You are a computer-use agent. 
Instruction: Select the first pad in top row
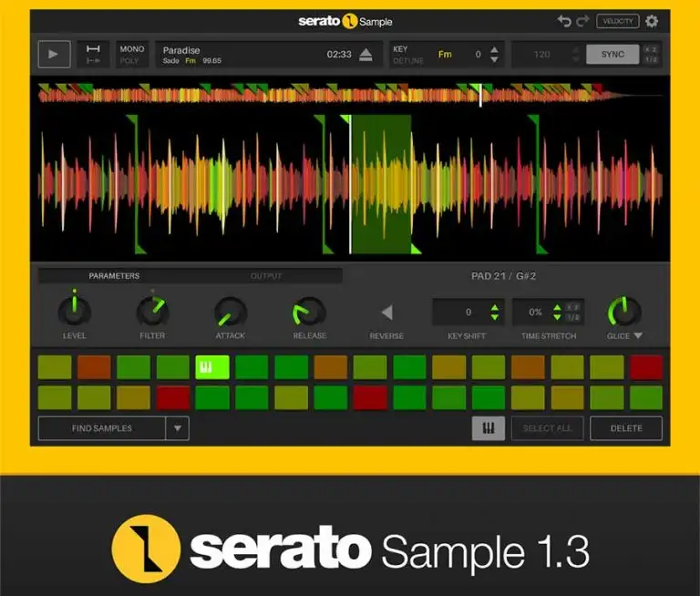point(55,367)
